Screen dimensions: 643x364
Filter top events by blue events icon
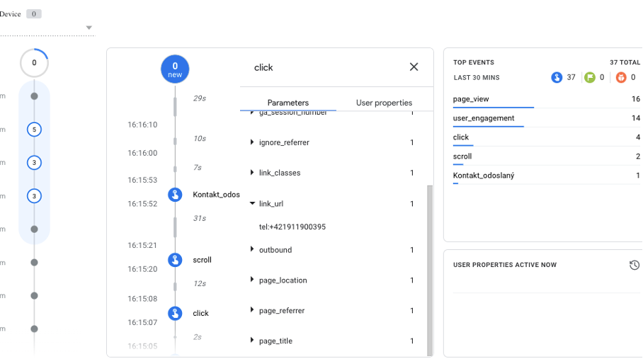[x=557, y=77]
